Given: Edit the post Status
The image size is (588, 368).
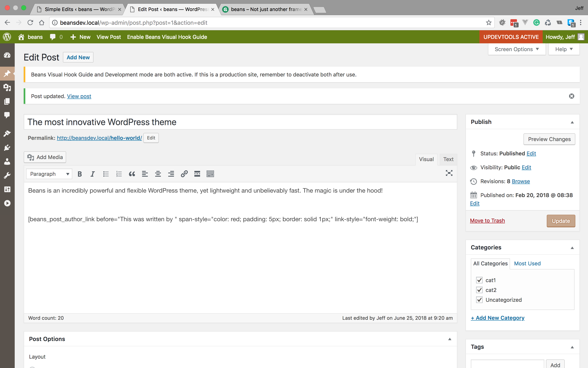Looking at the screenshot, I should [531, 153].
